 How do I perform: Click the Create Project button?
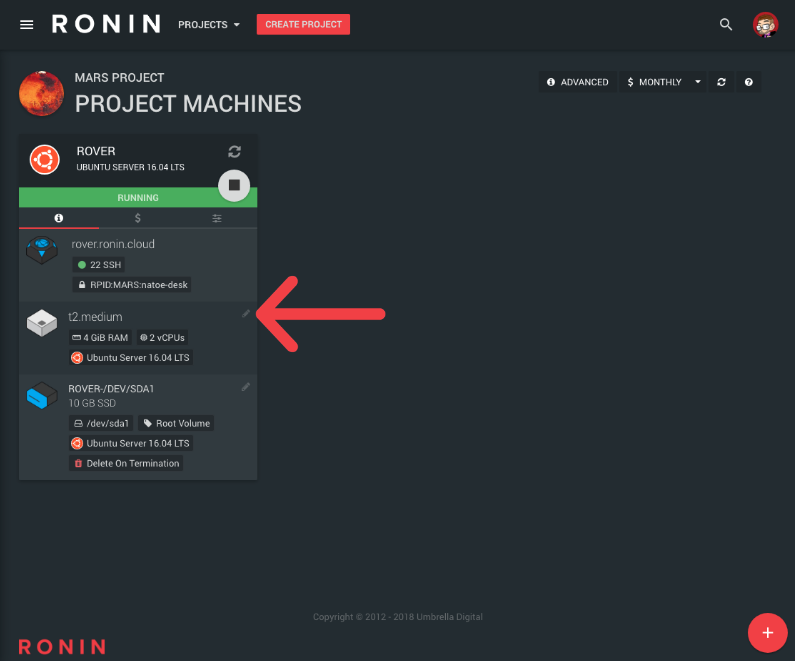pos(303,24)
